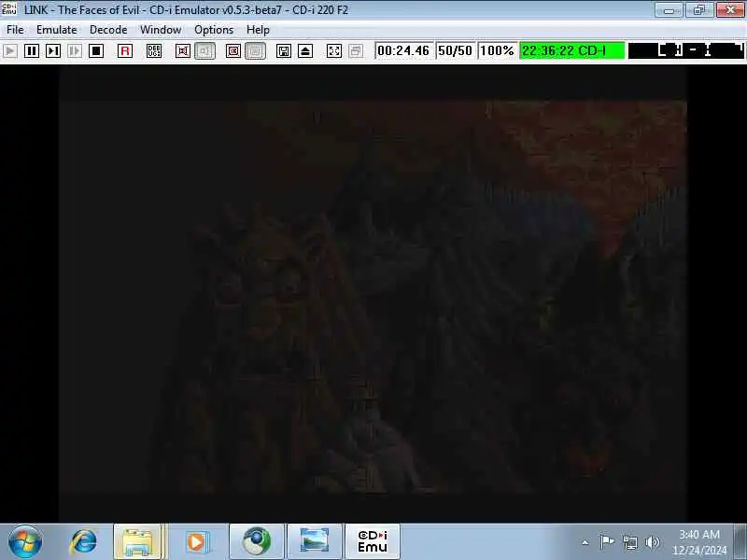Reset the emulator with the red R icon
The image size is (747, 560).
pos(125,51)
